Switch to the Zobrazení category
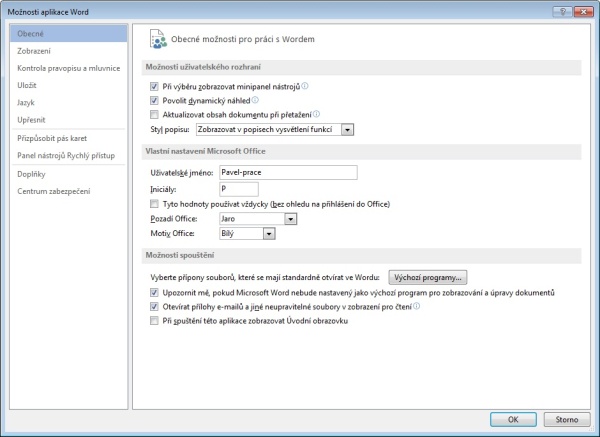The width and height of the screenshot is (600, 437). tap(68, 51)
